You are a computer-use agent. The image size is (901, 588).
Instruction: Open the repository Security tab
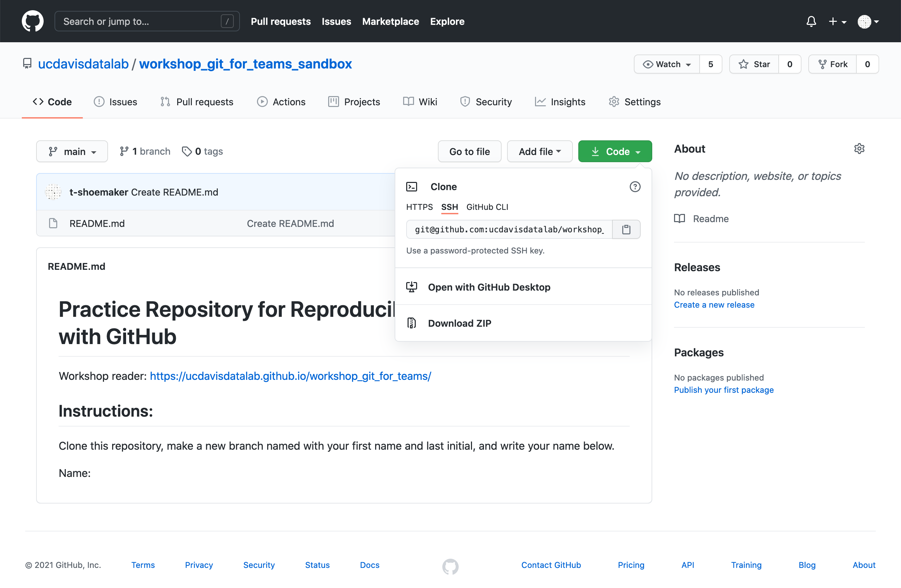tap(486, 102)
